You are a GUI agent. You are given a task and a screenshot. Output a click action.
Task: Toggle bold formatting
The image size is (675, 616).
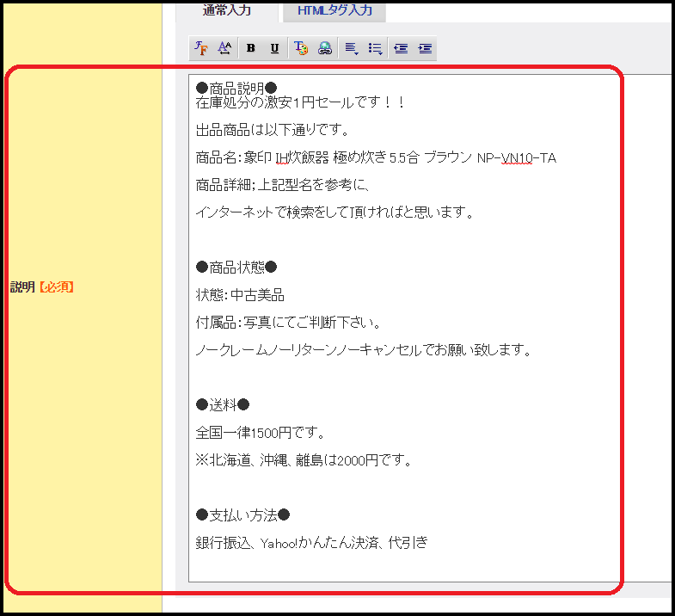click(x=250, y=48)
